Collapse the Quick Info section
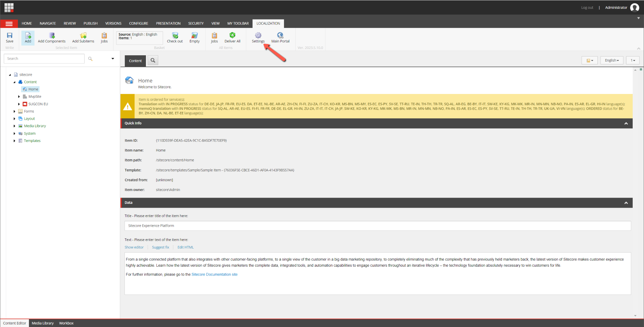644x327 pixels. point(626,123)
